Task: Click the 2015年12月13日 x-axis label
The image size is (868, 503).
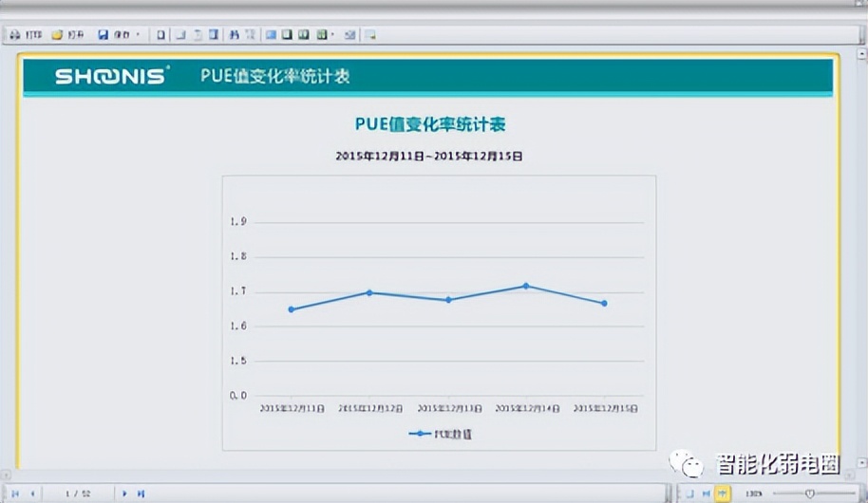Action: point(449,408)
